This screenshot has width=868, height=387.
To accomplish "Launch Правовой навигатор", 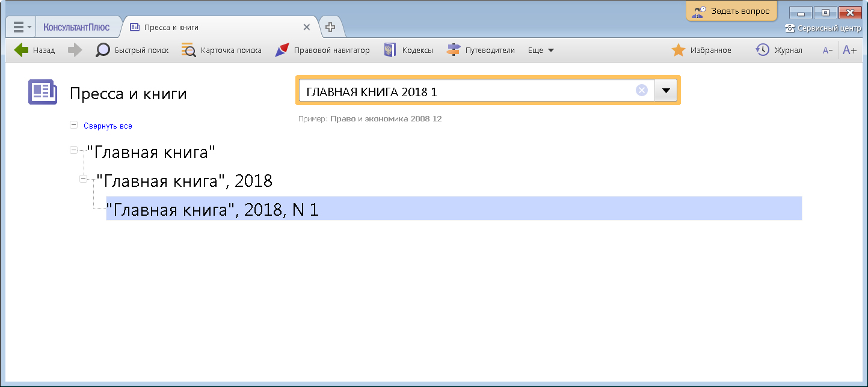I will pyautogui.click(x=322, y=50).
